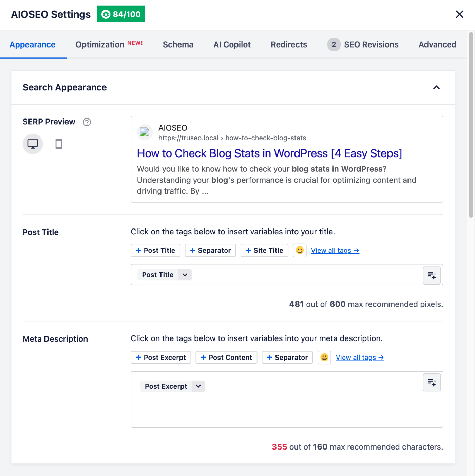Switch to the Advanced tab
Viewport: 475px width, 476px height.
point(437,44)
